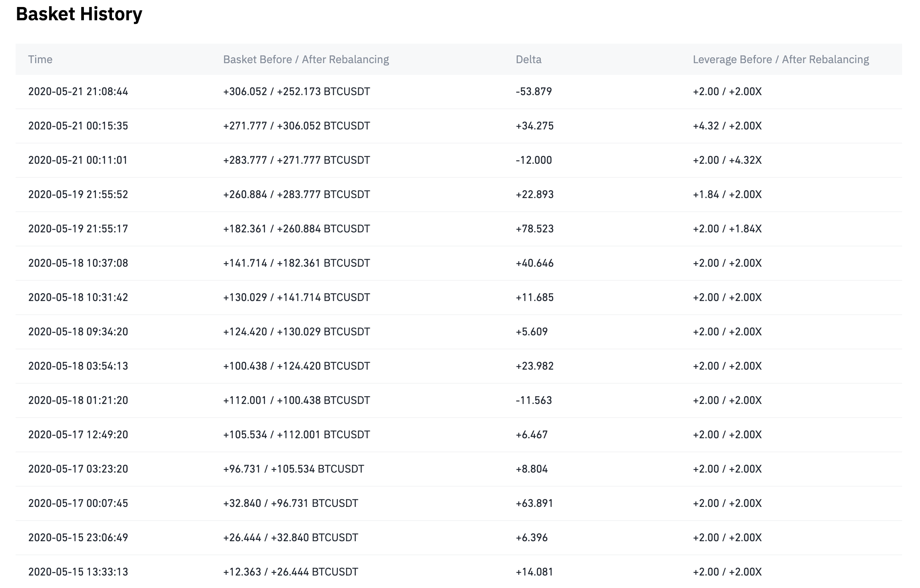The image size is (920, 588).
Task: Click the Basket History heading
Action: pos(79,14)
